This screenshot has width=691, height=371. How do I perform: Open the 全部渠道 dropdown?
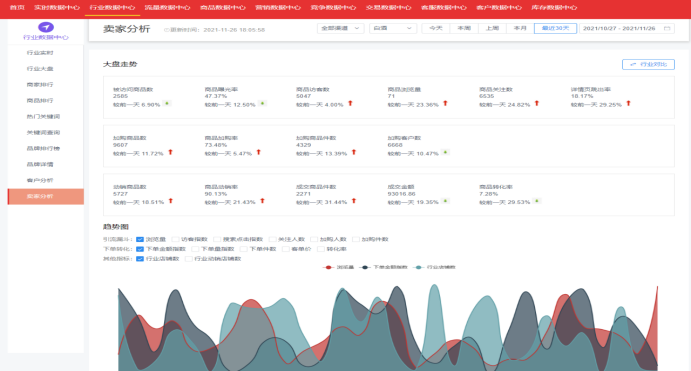click(340, 29)
